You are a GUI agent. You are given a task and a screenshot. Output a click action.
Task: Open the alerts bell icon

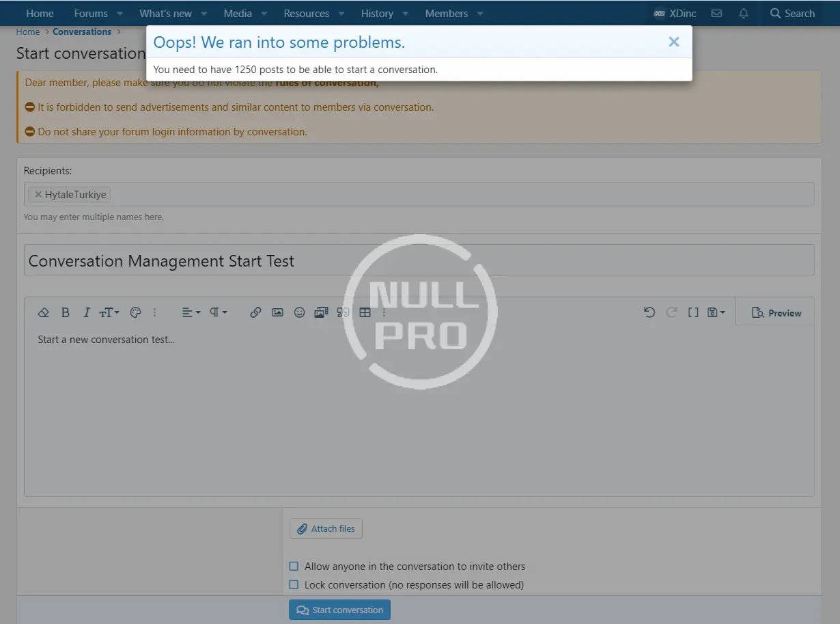coord(744,14)
